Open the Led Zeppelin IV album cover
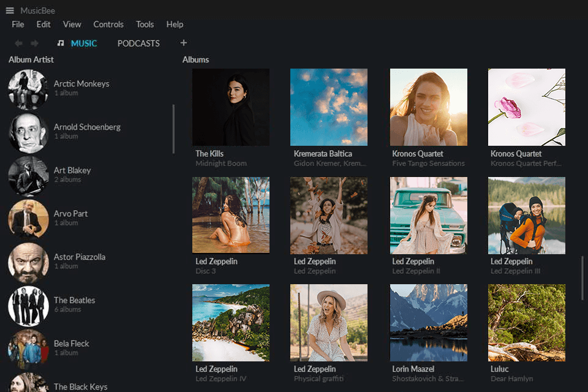This screenshot has height=392, width=588. tap(231, 323)
